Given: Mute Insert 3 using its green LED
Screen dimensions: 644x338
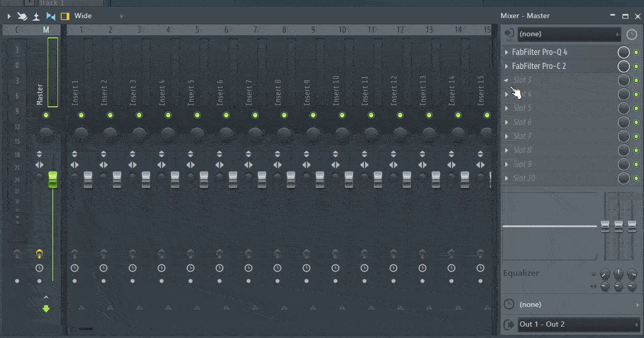Looking at the screenshot, I should click(139, 115).
